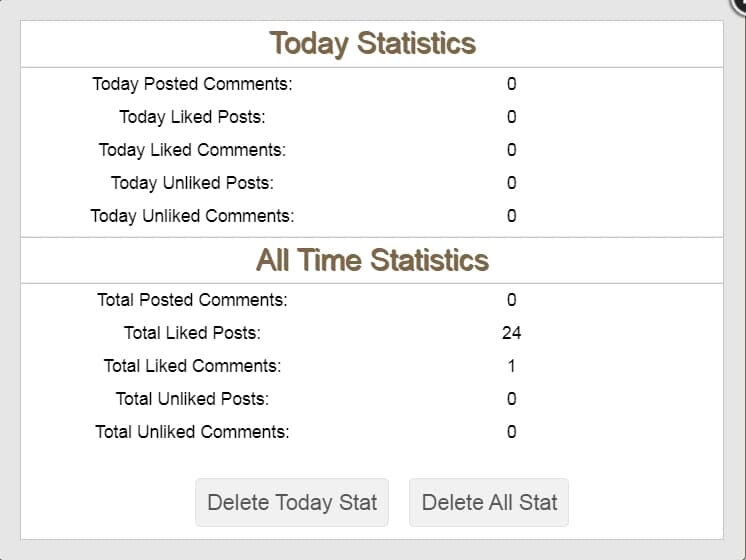The image size is (746, 560).
Task: Click the Today Liked Posts label
Action: coord(192,117)
